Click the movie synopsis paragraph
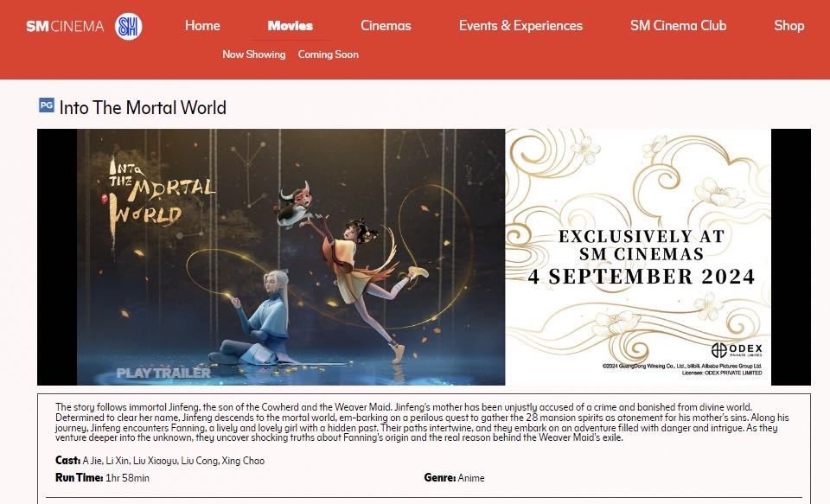The width and height of the screenshot is (830, 504). tap(422, 423)
